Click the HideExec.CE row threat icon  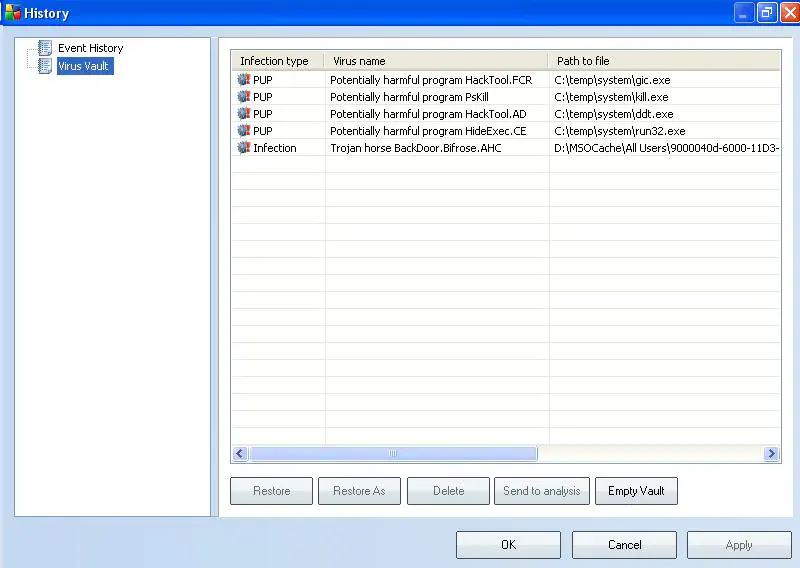tap(243, 131)
